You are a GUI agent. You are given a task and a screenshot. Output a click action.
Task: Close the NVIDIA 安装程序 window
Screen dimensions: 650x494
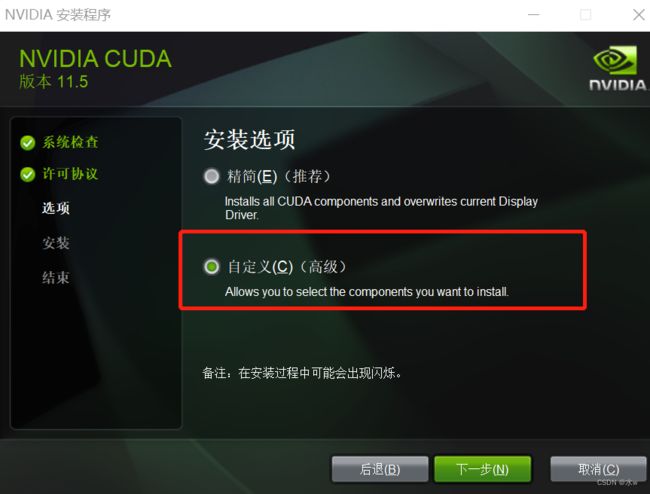click(639, 15)
